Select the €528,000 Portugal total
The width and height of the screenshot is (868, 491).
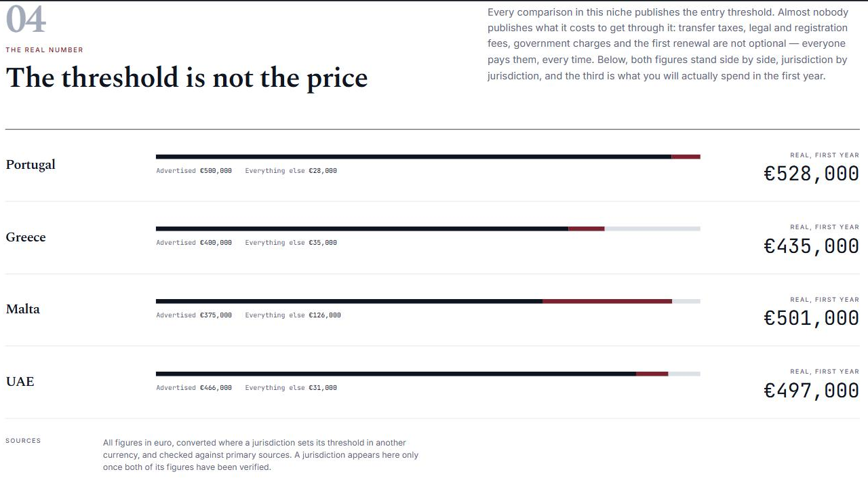(x=811, y=174)
